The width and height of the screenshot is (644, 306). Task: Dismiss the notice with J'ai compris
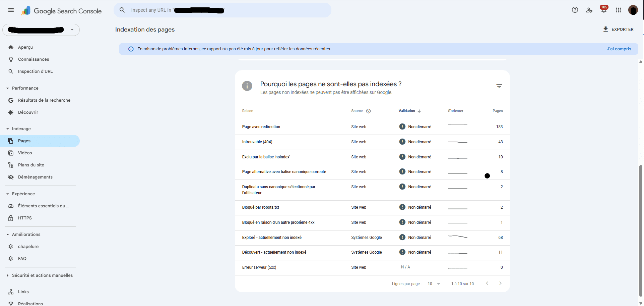pyautogui.click(x=619, y=49)
